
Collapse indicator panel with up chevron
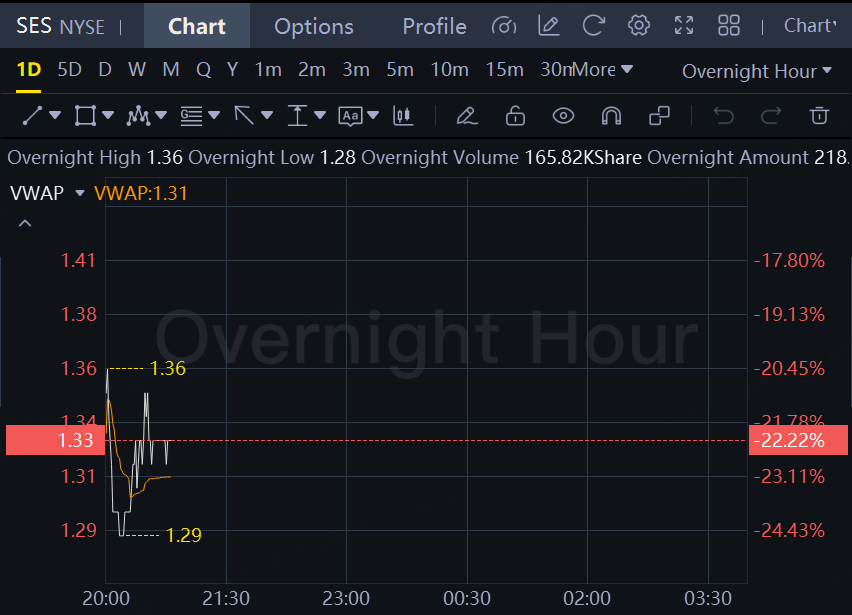pyautogui.click(x=25, y=223)
